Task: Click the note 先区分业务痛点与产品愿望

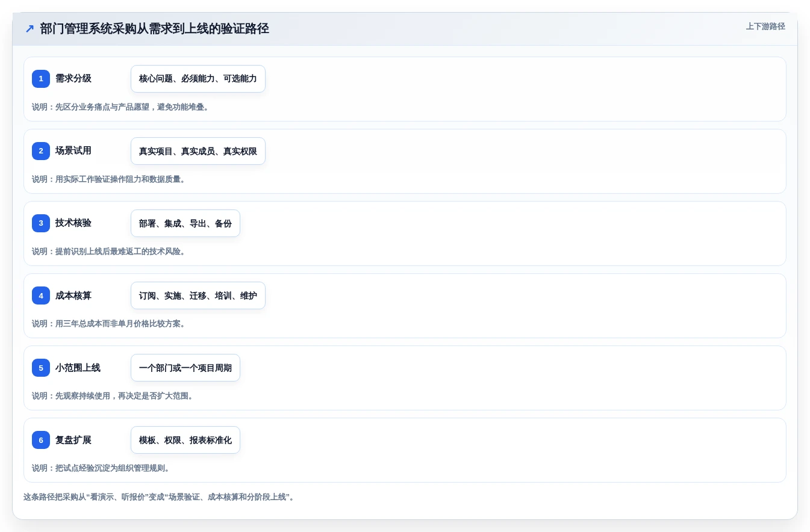Action: click(x=120, y=107)
